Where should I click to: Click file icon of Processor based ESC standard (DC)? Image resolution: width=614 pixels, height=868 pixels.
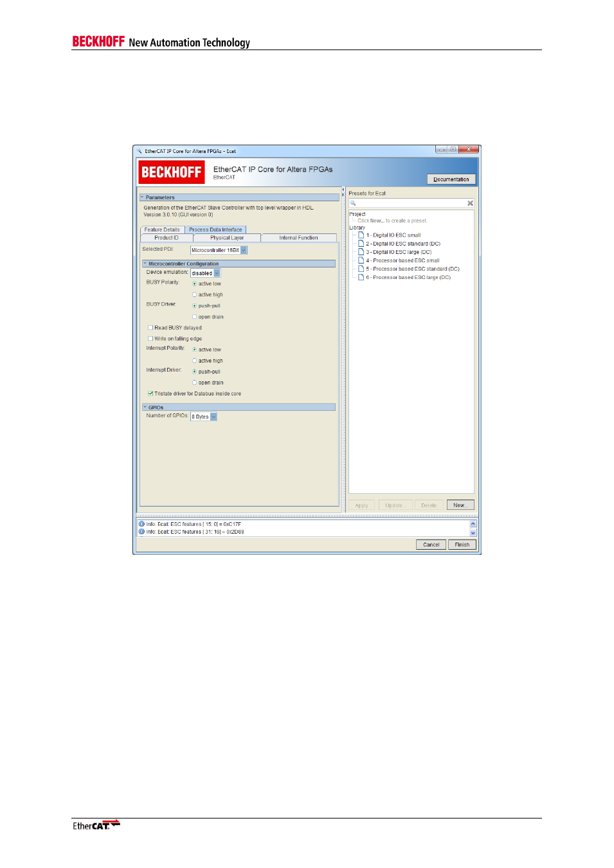click(361, 269)
